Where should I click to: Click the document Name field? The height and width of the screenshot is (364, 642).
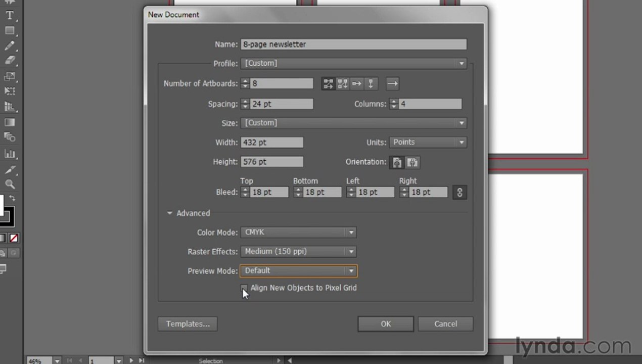354,44
